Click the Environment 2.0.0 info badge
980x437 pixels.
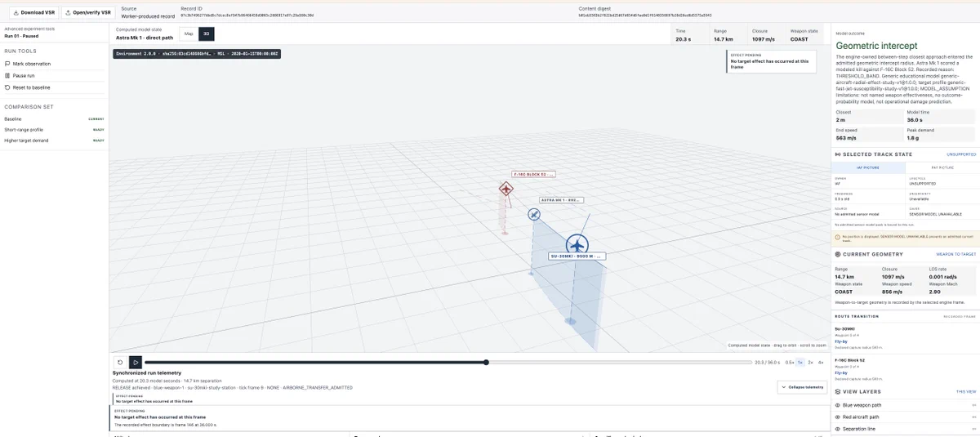pos(197,53)
